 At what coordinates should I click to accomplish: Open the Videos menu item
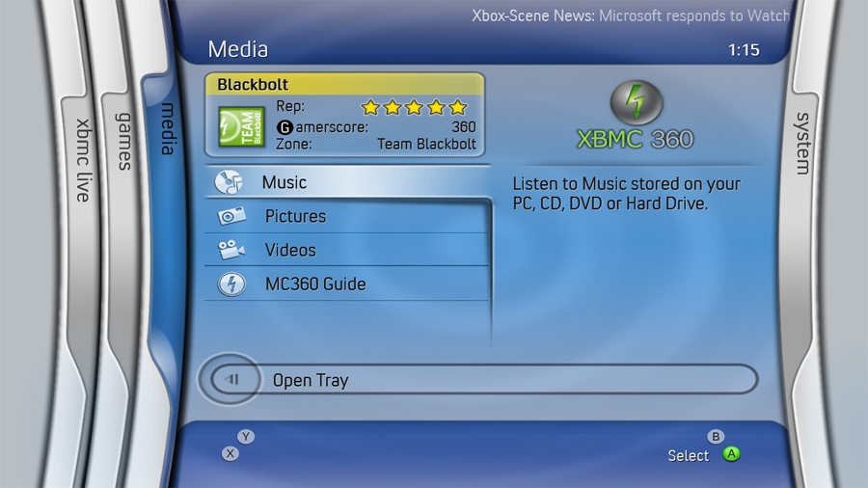347,250
